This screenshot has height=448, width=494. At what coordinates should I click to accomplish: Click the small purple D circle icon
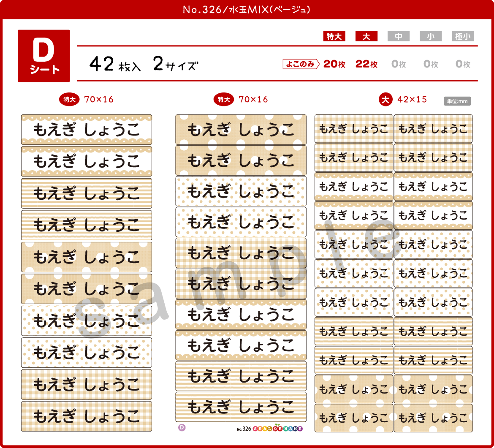pyautogui.click(x=182, y=428)
